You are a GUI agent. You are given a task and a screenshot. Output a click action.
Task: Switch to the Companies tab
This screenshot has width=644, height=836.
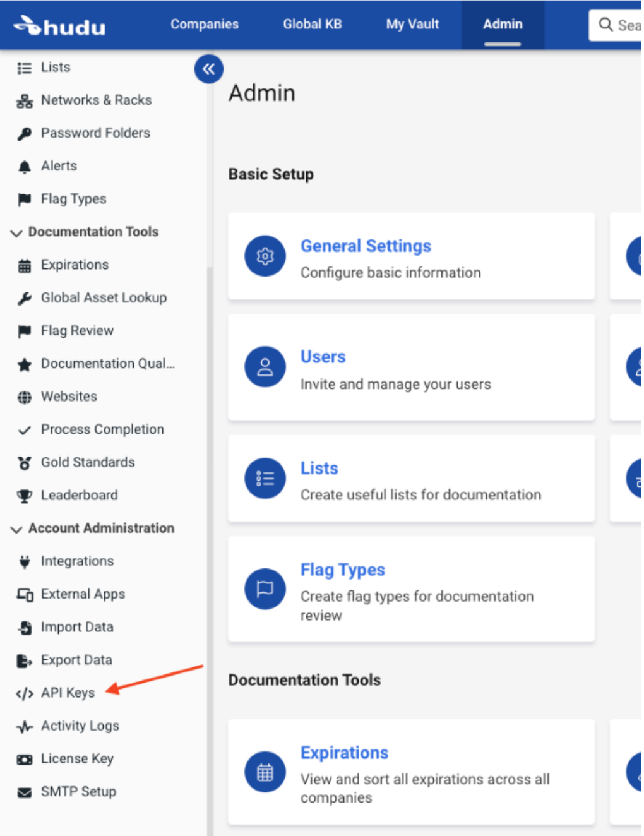point(204,25)
